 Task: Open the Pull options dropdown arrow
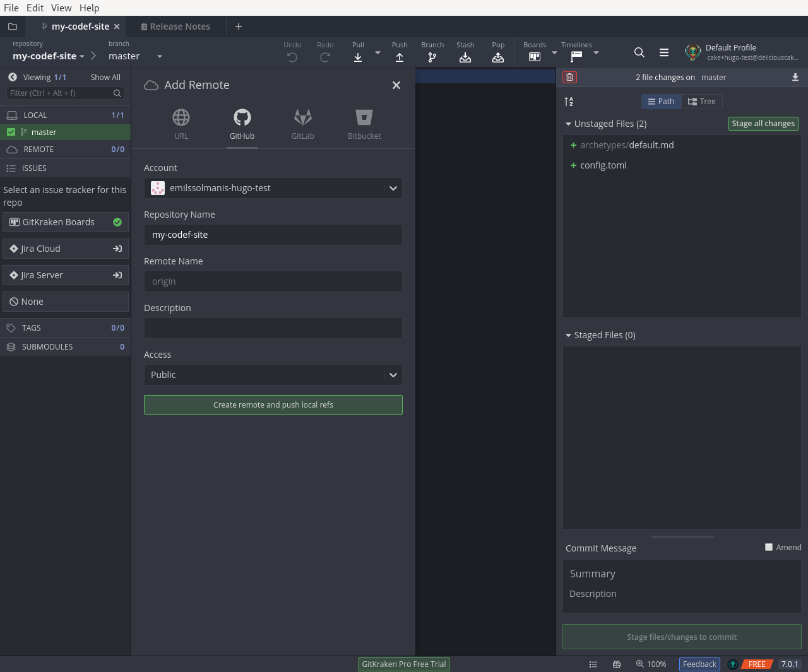coord(378,53)
